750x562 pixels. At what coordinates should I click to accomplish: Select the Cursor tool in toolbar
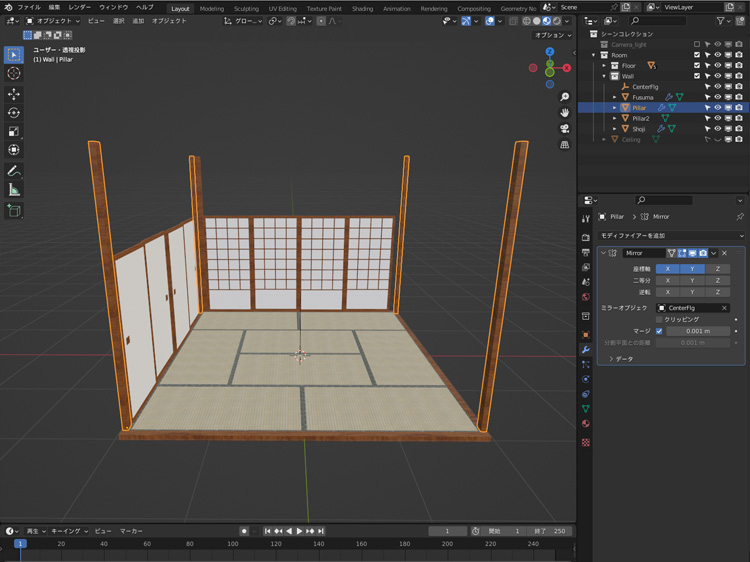pyautogui.click(x=14, y=73)
